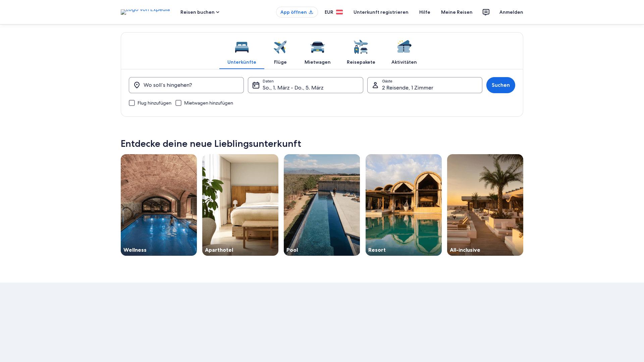Viewport: 644px width, 362px height.
Task: Click the location pin icon in search field
Action: pyautogui.click(x=137, y=85)
